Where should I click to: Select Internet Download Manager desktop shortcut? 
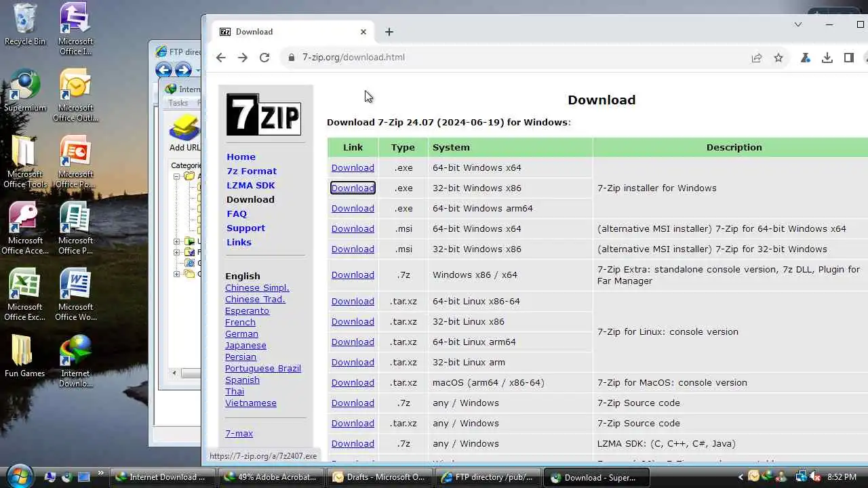click(75, 361)
